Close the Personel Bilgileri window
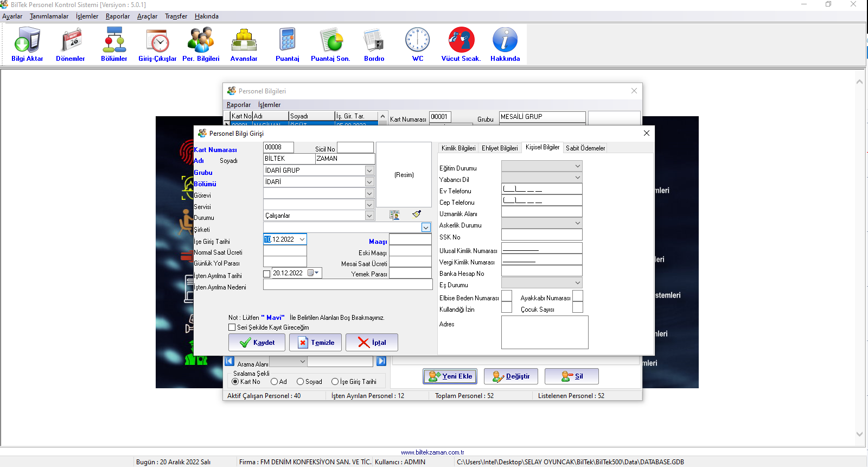 [634, 91]
